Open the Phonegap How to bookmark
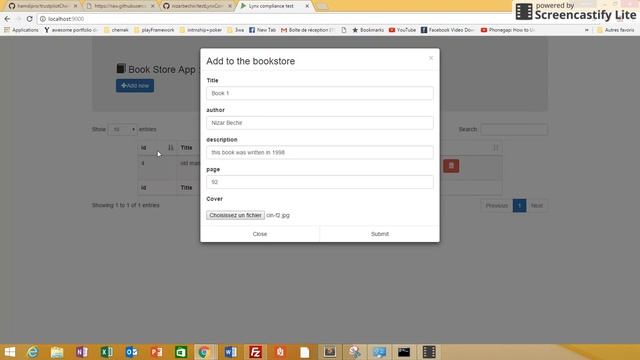The image size is (640, 360). (x=508, y=30)
